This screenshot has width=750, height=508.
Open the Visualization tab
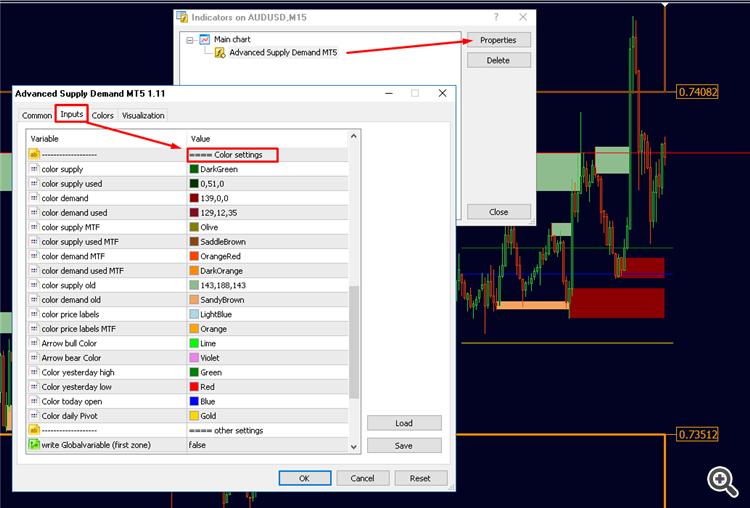coord(143,116)
